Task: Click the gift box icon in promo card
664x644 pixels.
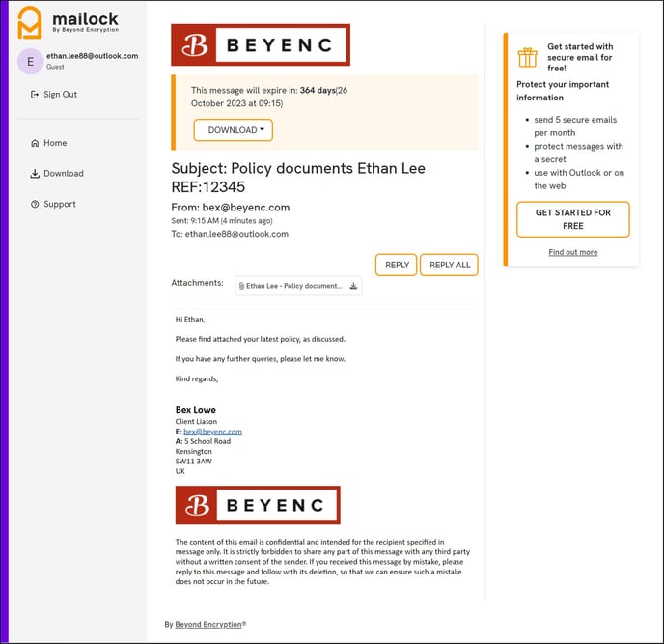Action: 528,57
